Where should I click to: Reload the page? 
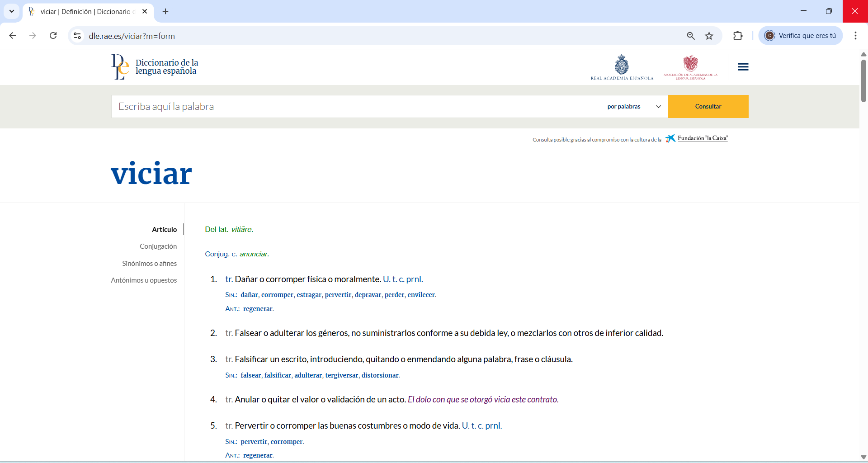tap(53, 36)
